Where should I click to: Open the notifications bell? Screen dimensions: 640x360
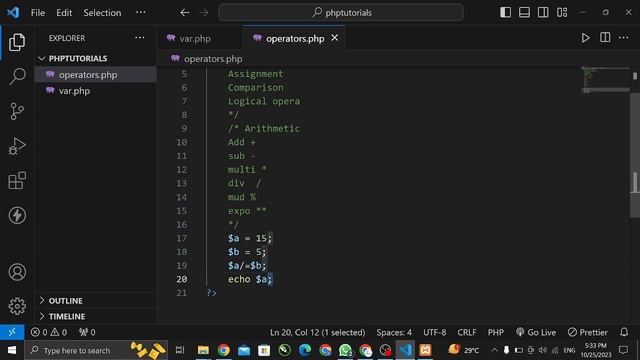(624, 332)
